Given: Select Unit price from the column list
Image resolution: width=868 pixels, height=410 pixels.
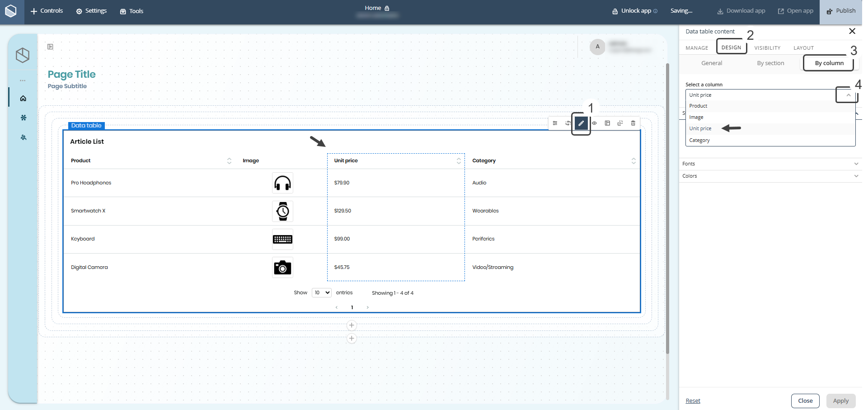Looking at the screenshot, I should (700, 128).
